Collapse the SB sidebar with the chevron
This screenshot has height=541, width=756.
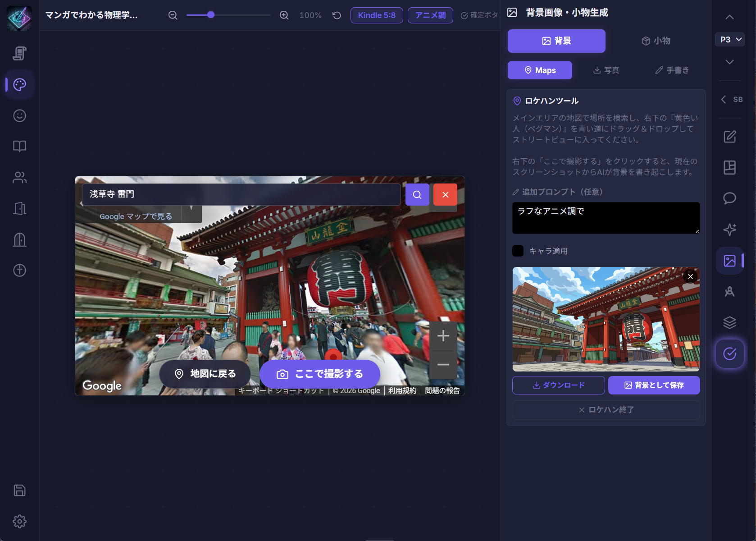coord(724,99)
